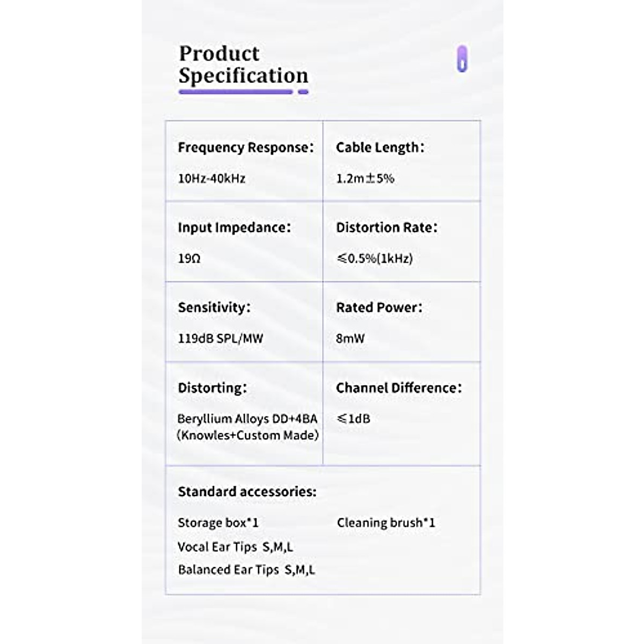Select the Channel Difference label

[399, 388]
